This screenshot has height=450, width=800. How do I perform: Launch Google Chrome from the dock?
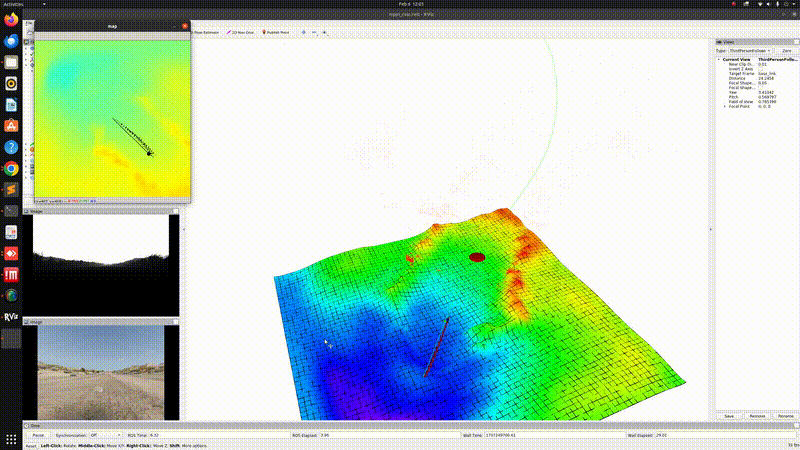point(11,168)
